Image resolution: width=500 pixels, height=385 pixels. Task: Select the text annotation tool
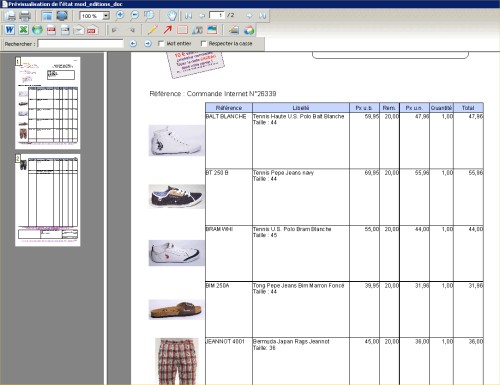point(197,30)
